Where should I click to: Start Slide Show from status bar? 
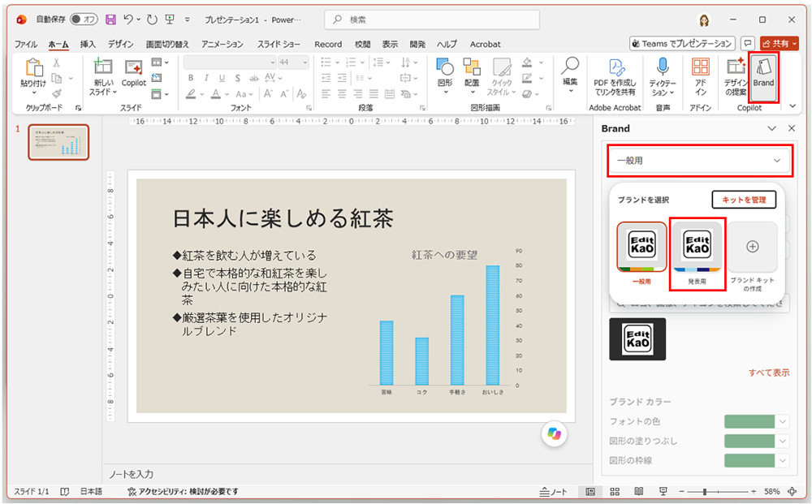click(x=663, y=491)
